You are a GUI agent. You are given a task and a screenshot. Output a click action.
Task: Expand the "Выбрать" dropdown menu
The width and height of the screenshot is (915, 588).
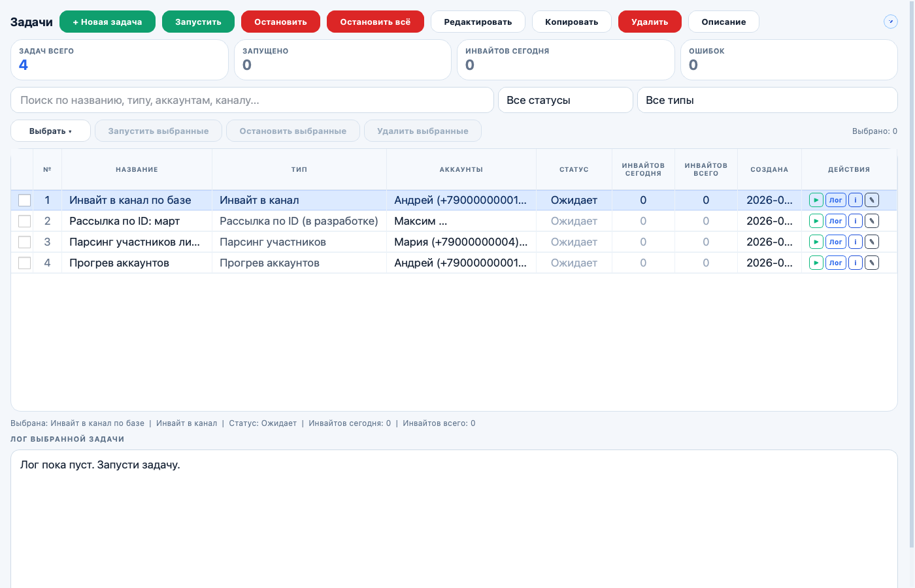click(50, 130)
